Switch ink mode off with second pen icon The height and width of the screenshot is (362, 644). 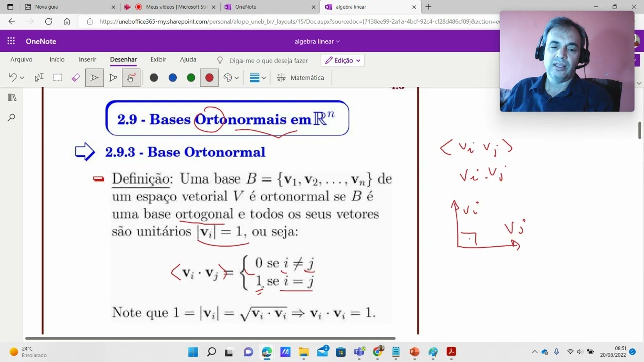coord(113,78)
